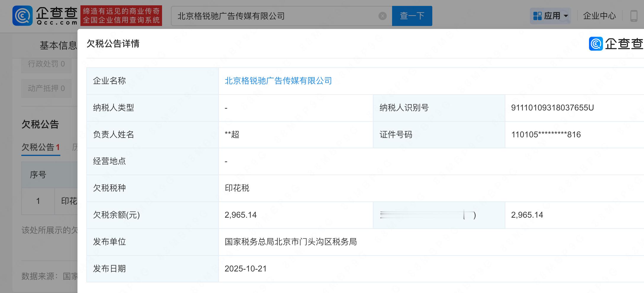Select the tax type value 印花税

pyautogui.click(x=237, y=188)
